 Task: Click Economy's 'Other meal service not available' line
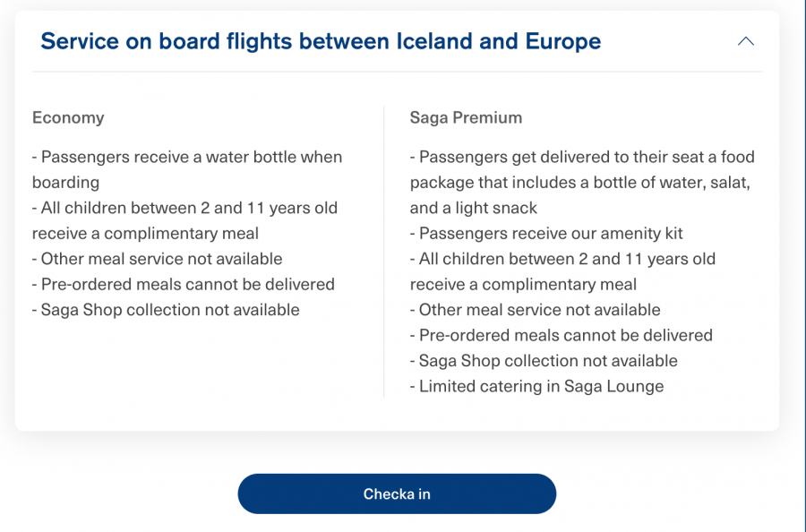pyautogui.click(x=158, y=259)
